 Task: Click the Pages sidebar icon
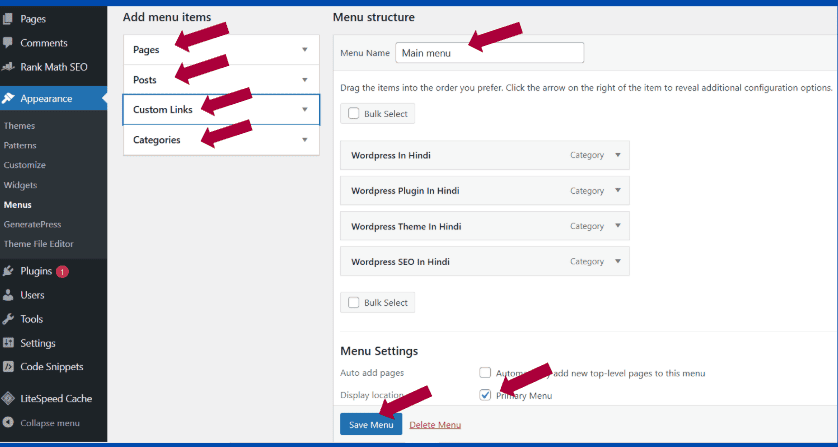(x=8, y=19)
